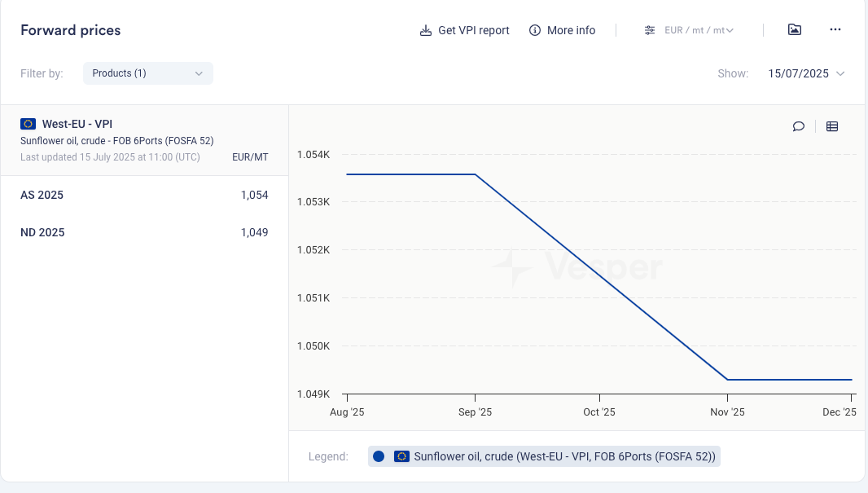Click the Get VPI report download icon
868x493 pixels.
click(x=426, y=30)
